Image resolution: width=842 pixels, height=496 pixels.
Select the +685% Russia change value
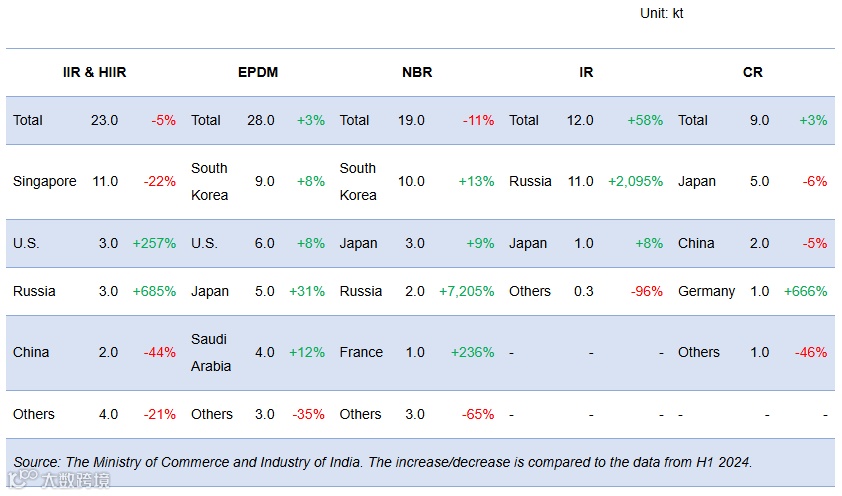point(154,291)
